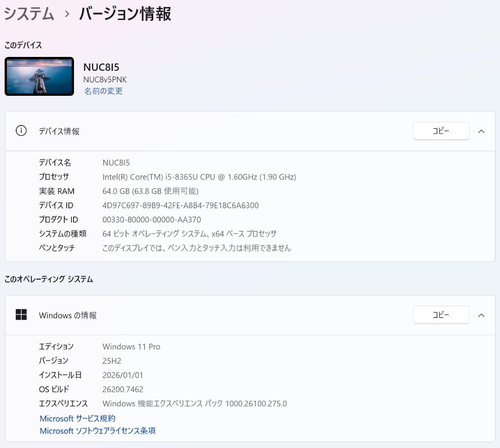Click the エディション row showing Windows 11 Pro

point(131,346)
